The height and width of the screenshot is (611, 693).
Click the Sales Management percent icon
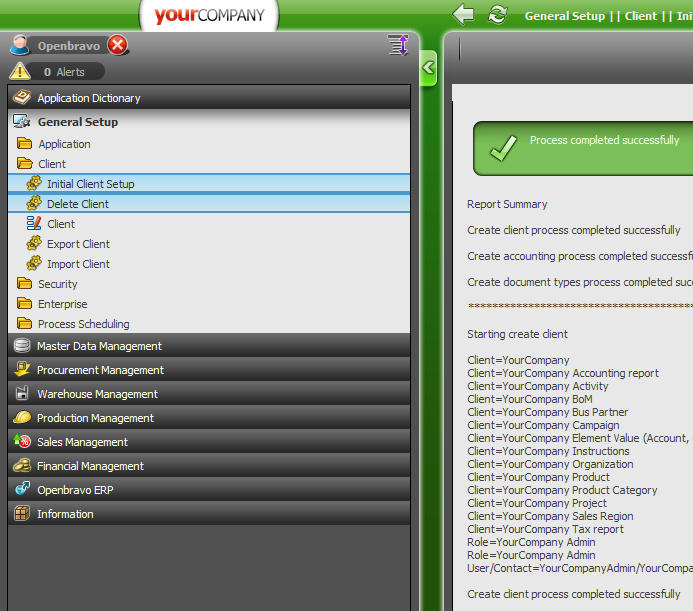22,441
